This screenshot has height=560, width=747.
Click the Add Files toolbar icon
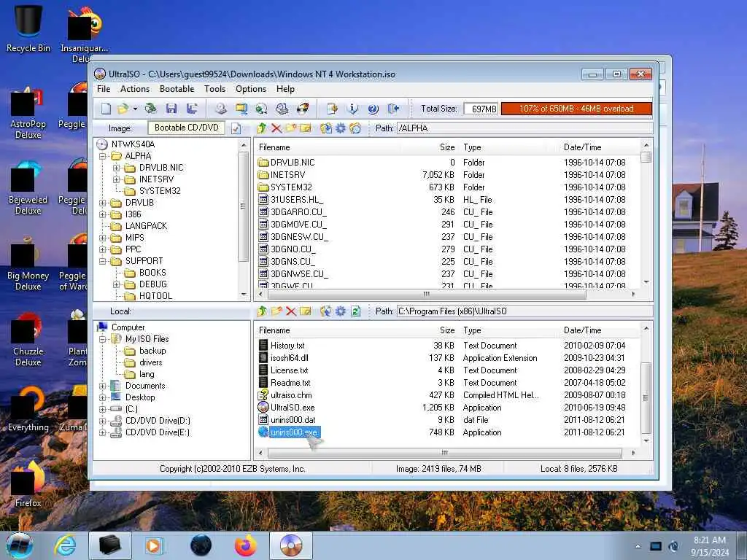(332, 109)
